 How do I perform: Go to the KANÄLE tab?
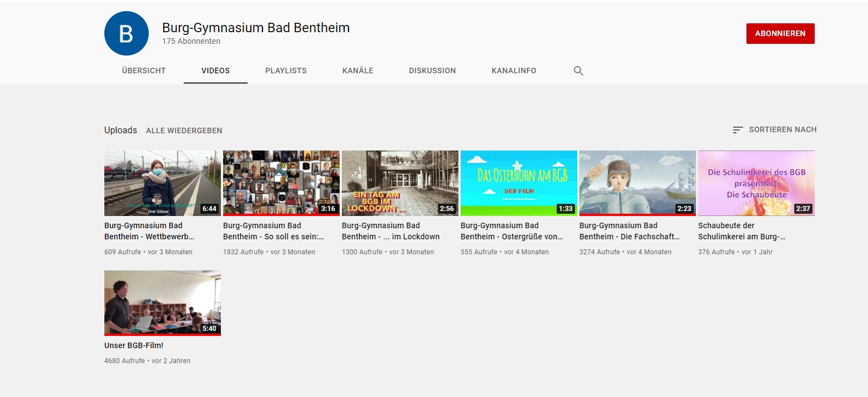click(358, 71)
